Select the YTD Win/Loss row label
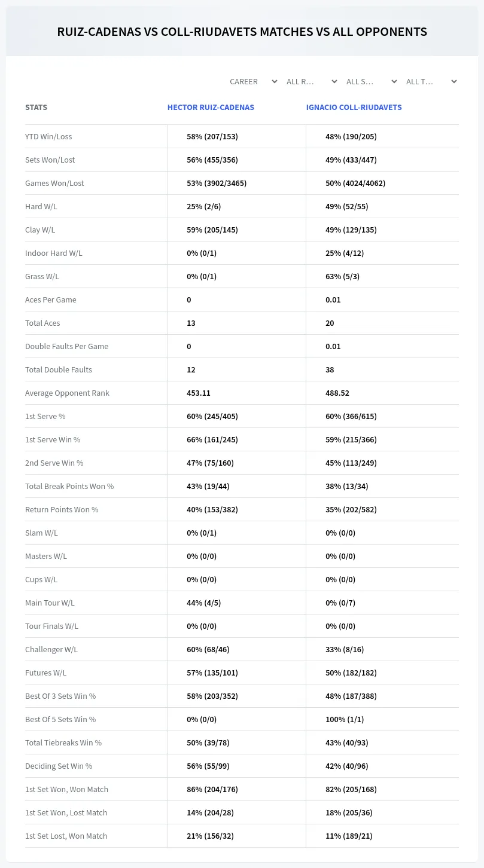This screenshot has height=868, width=484. coord(48,137)
